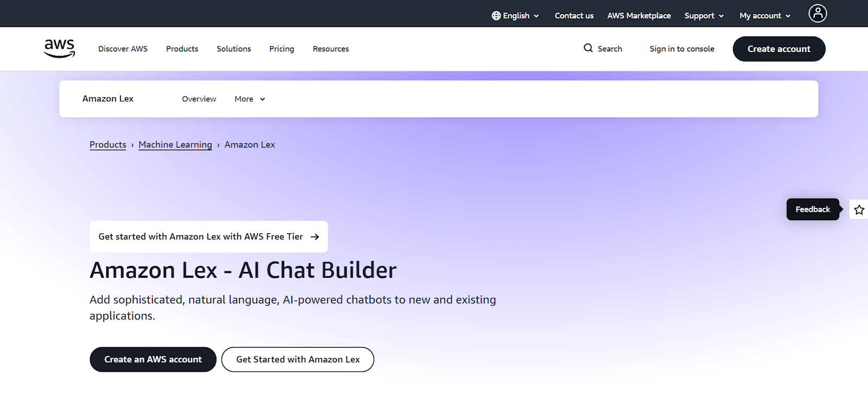Open the Resources menu
The height and width of the screenshot is (414, 868).
tap(331, 49)
